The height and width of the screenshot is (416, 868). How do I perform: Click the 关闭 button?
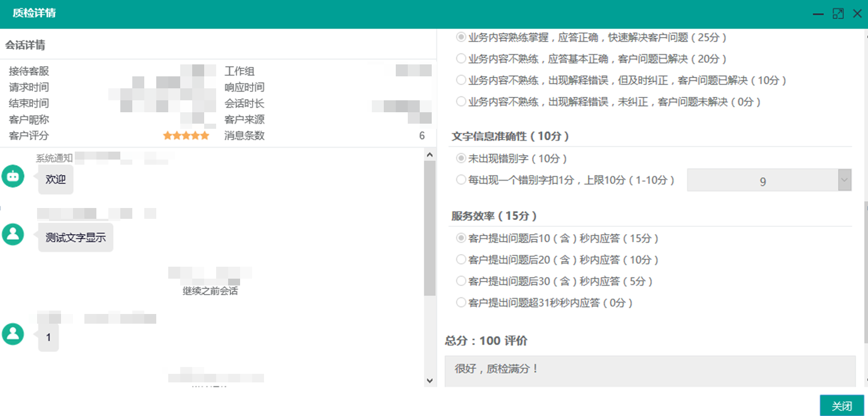click(x=842, y=406)
